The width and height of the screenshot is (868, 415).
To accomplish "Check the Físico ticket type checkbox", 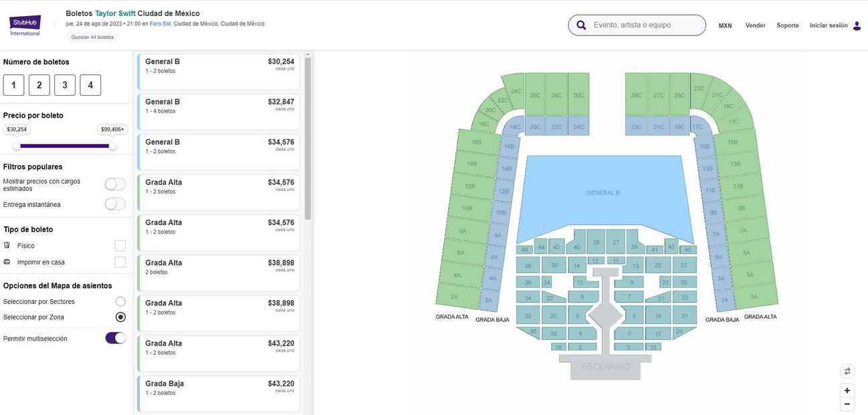I will pyautogui.click(x=120, y=246).
